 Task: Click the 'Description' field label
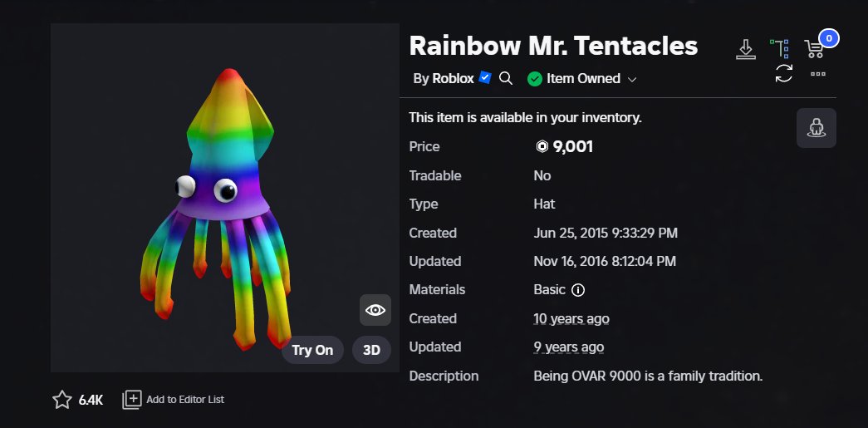point(444,376)
